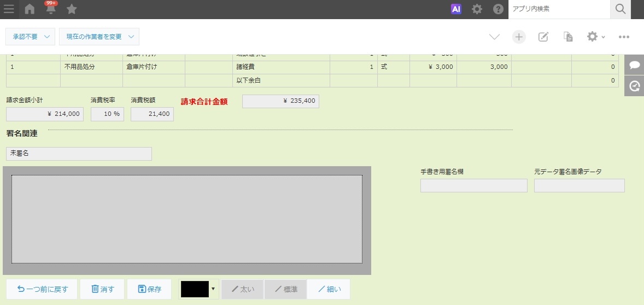The height and width of the screenshot is (305, 644).
Task: Click the 倉庫片付け cell in 諸経費 row
Action: [x=154, y=67]
